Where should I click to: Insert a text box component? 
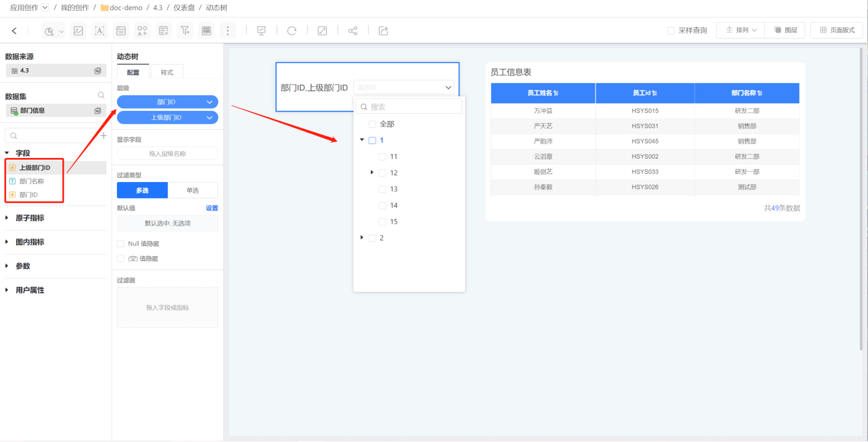click(99, 31)
